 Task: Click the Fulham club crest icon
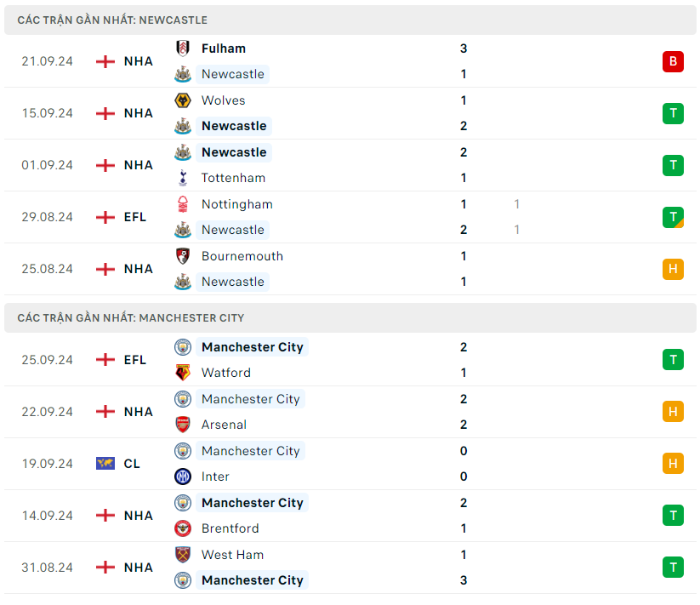(182, 49)
